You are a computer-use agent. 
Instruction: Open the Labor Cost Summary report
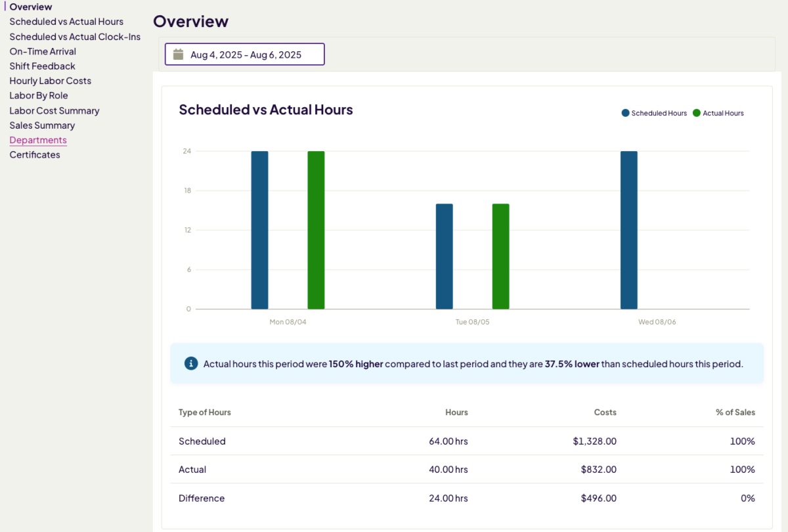click(x=55, y=110)
